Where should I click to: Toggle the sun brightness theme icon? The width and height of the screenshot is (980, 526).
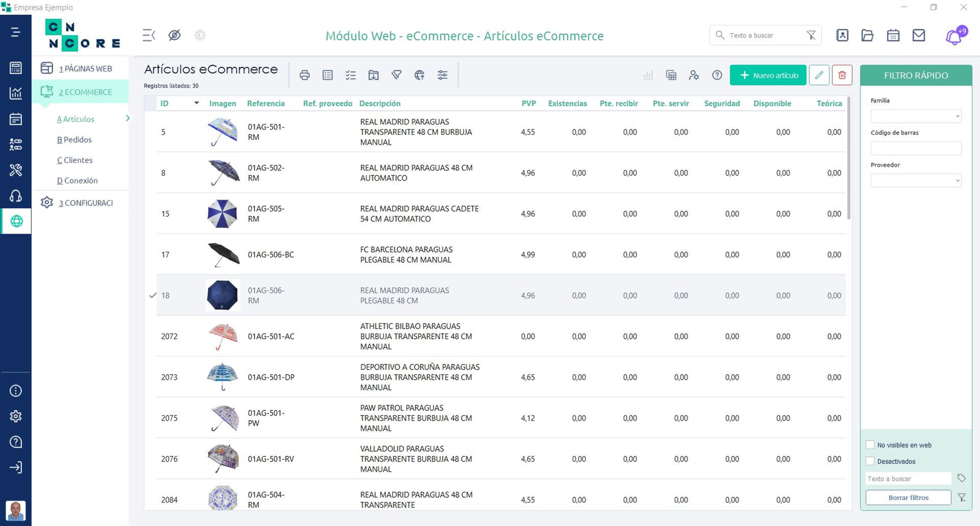[x=200, y=35]
